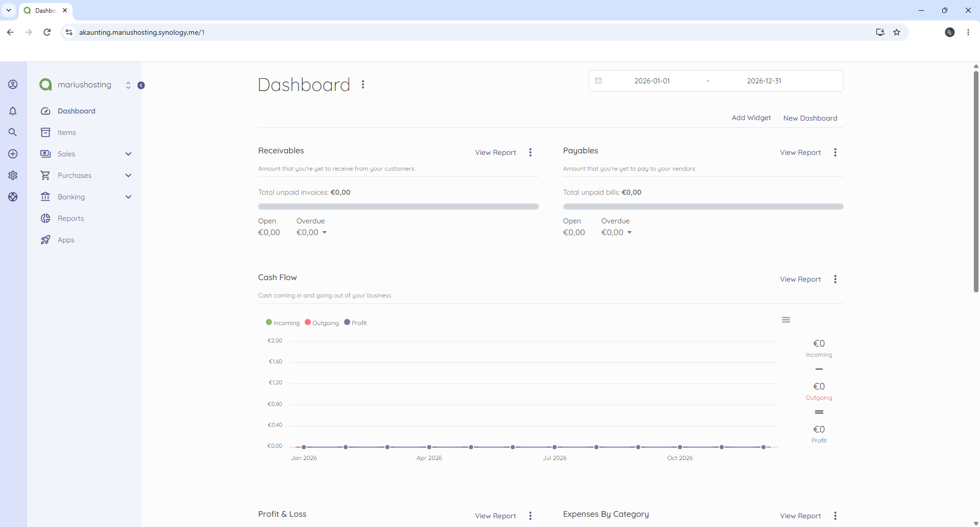Open the Profit & Loss widget three-dot menu
The height and width of the screenshot is (527, 980).
pos(530,516)
